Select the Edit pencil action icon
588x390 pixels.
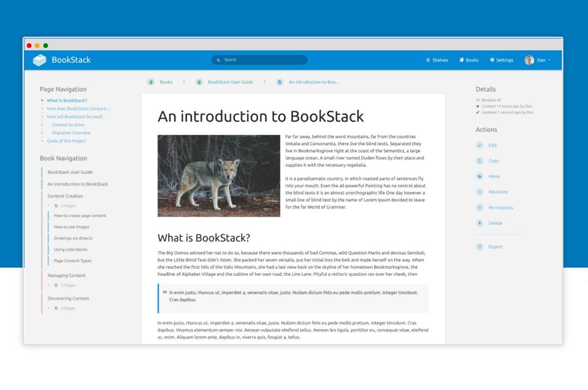coord(480,145)
